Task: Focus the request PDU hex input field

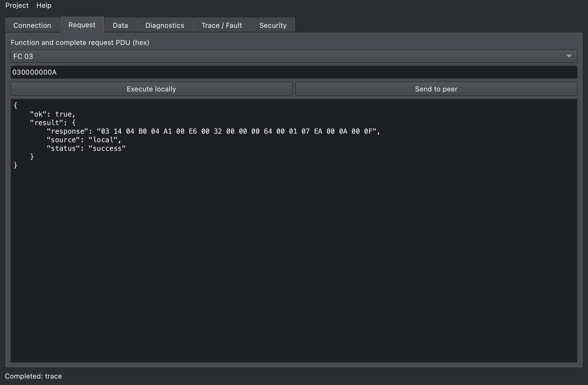Action: coord(294,72)
